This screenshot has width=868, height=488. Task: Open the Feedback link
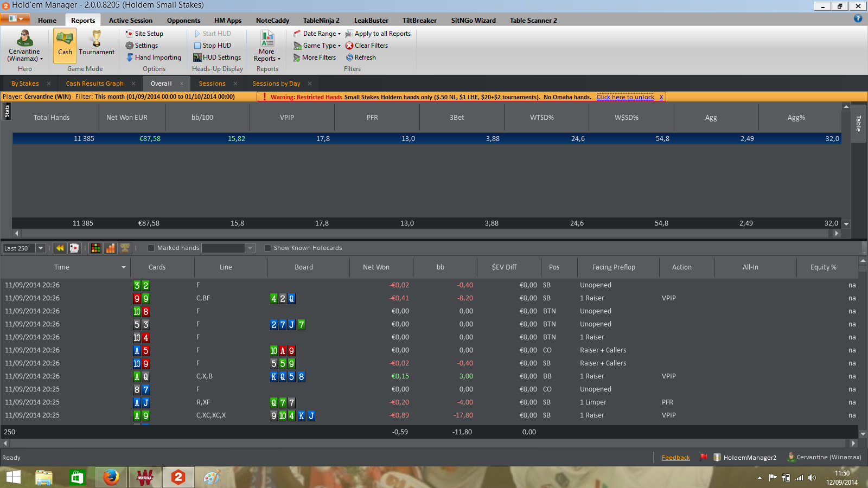click(x=675, y=458)
